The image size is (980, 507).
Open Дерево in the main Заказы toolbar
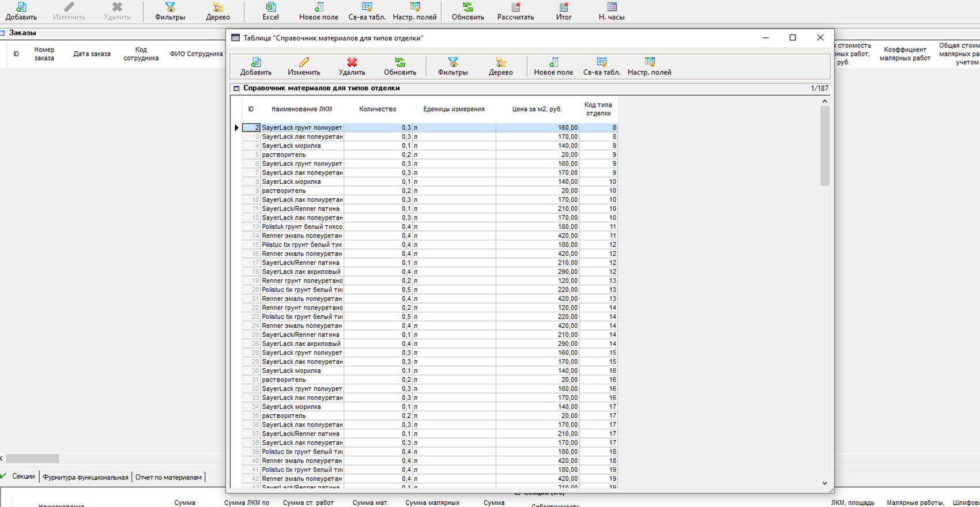pos(218,12)
